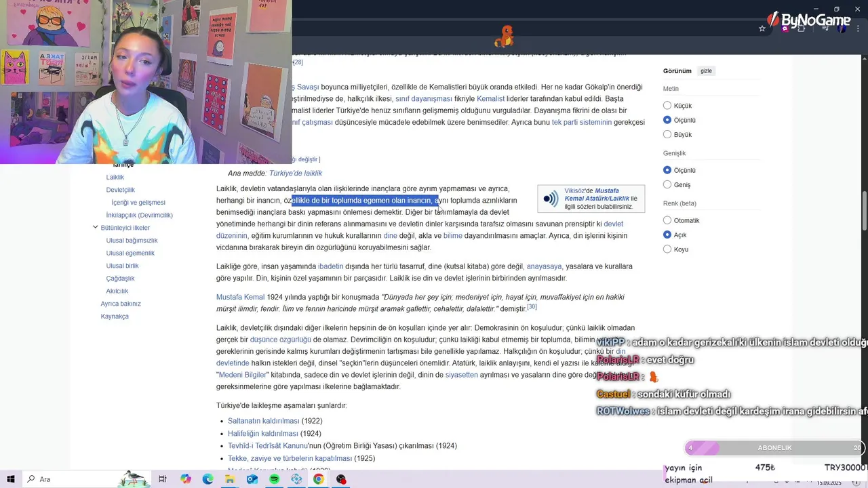Screen dimensions: 868x488
Task: Jump to İnkılapçılık (Devrimcilik) section
Action: 140,215
